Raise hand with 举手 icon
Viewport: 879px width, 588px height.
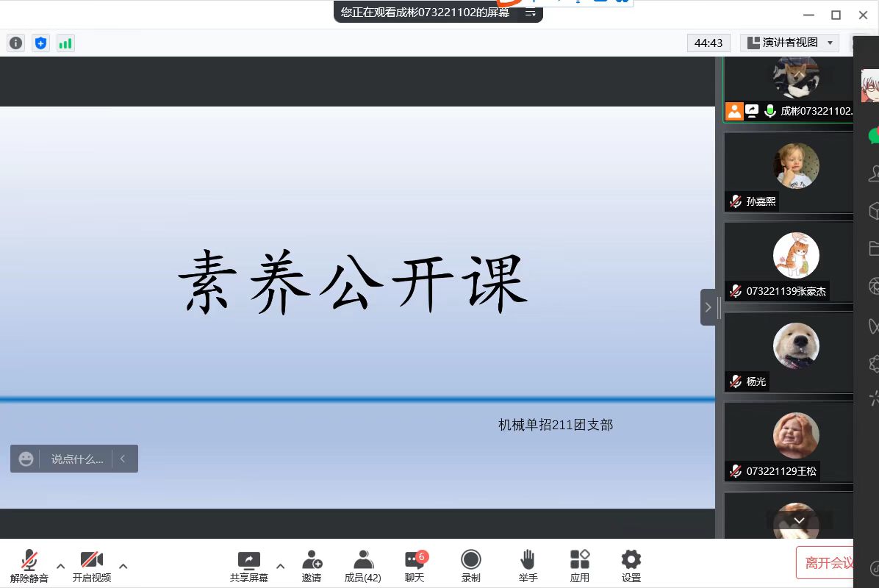pyautogui.click(x=528, y=566)
